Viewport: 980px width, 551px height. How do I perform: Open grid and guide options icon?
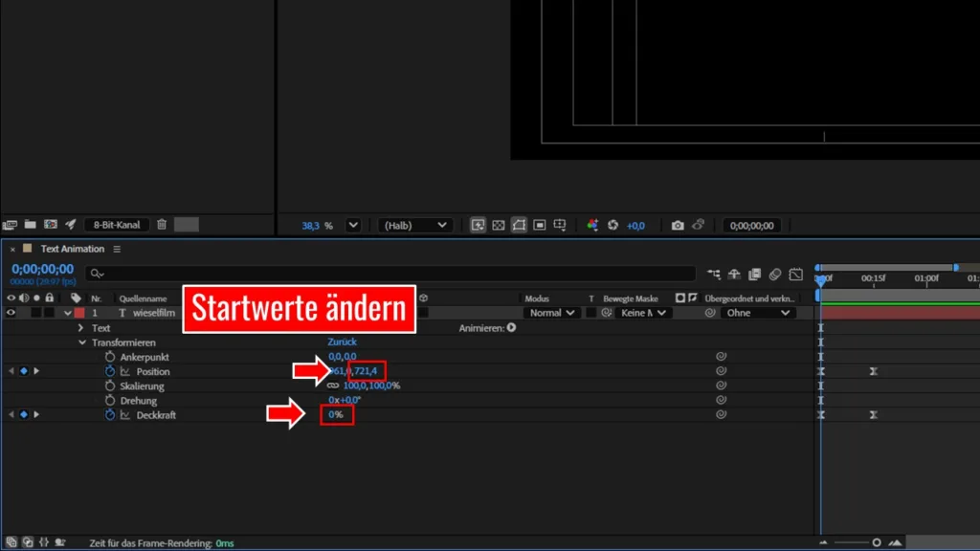click(560, 226)
